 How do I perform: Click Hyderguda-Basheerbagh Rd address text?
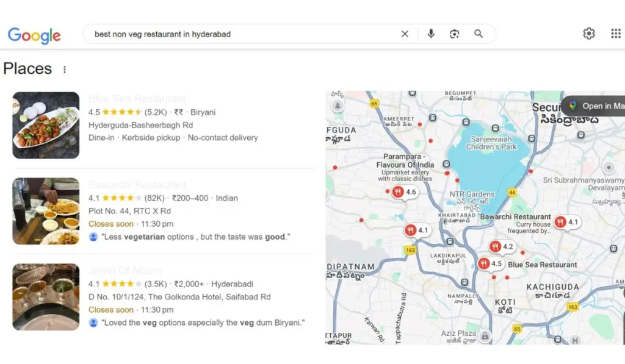pos(141,125)
